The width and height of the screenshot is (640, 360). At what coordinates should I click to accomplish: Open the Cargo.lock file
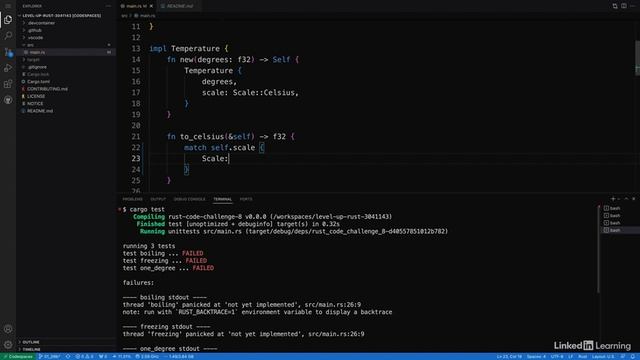coord(38,74)
